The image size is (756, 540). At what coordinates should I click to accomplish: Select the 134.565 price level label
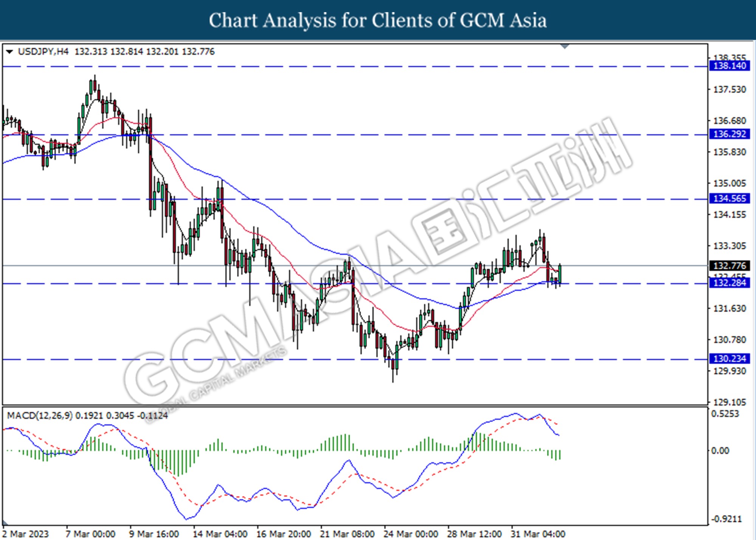[x=729, y=199]
